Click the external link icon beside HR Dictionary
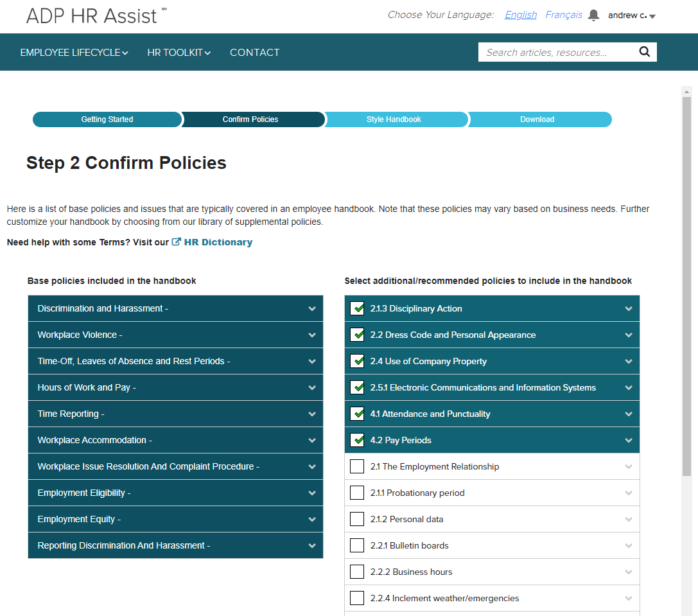Image resolution: width=698 pixels, height=616 pixels. coord(177,242)
